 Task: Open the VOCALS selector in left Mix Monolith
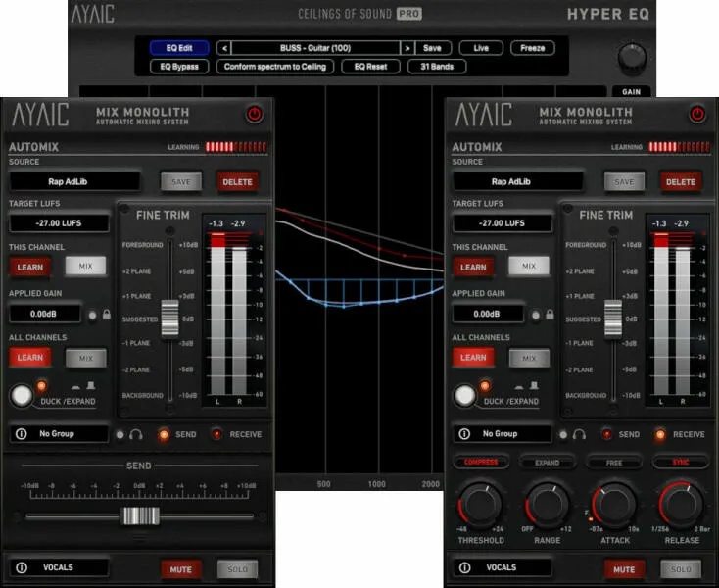click(59, 567)
